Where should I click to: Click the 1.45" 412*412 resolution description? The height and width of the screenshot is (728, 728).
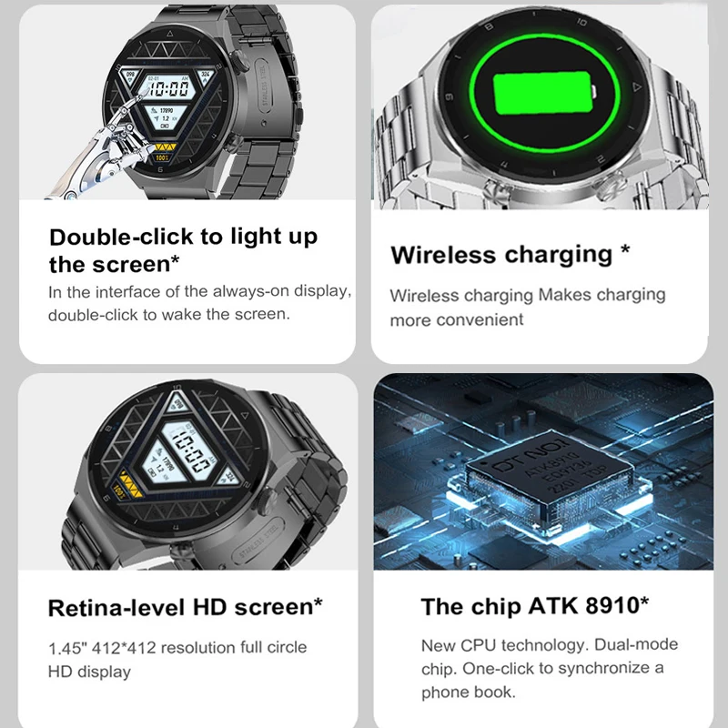tap(177, 659)
